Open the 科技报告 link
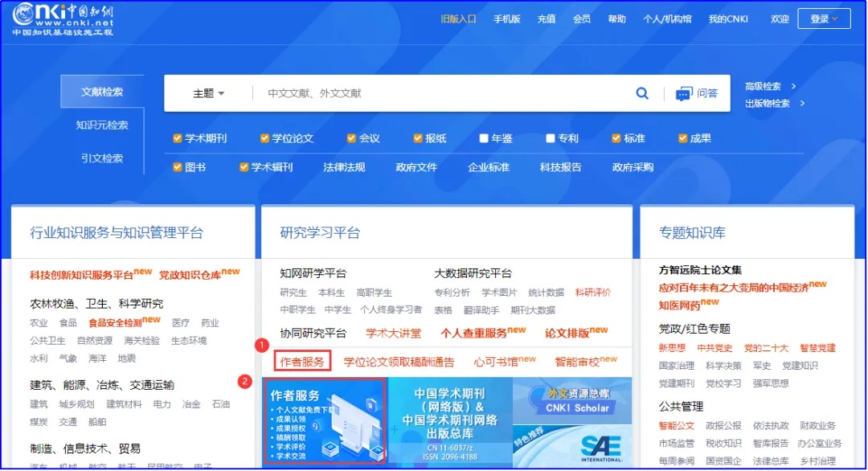868x471 pixels. tap(560, 167)
